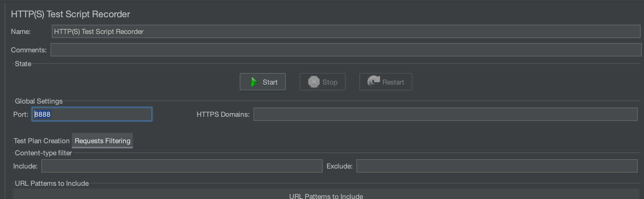Click the Content-type filter group label
Screen dimensions: 644x199
[x=43, y=153]
